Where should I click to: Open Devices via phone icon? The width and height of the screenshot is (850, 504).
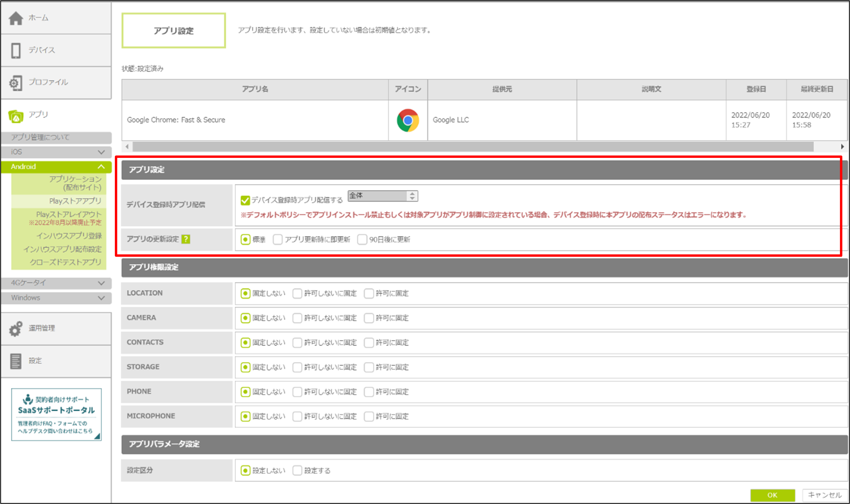coord(16,50)
